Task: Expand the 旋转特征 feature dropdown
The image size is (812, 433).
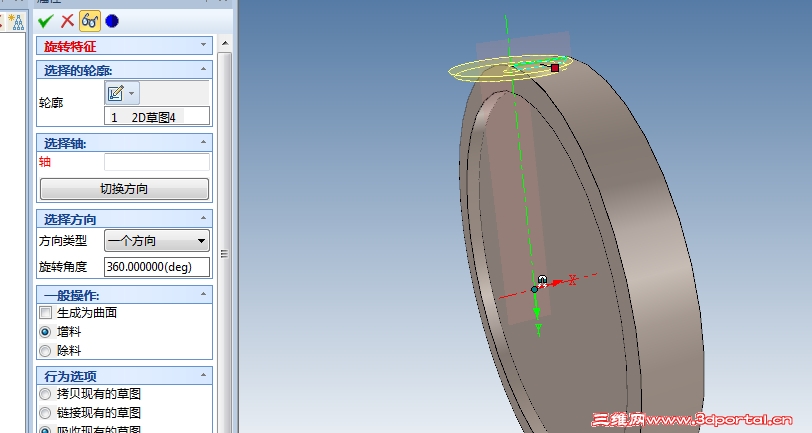Action: (204, 45)
